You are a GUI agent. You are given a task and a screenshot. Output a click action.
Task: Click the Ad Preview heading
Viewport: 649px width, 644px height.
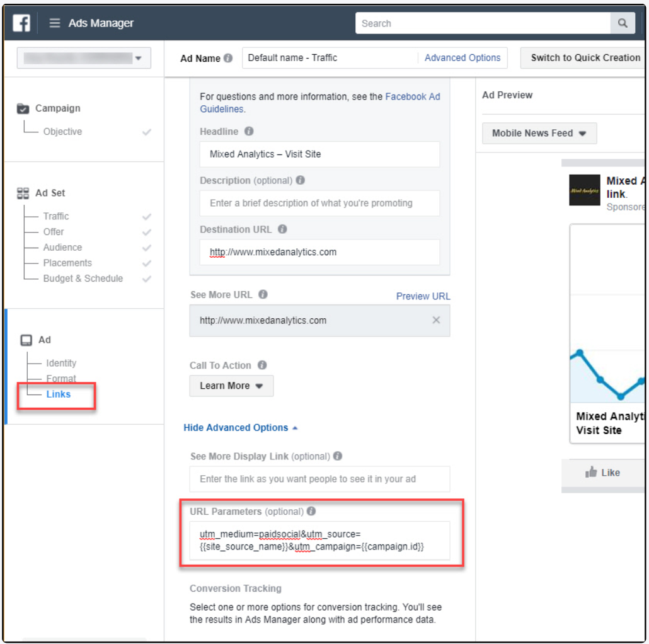507,95
